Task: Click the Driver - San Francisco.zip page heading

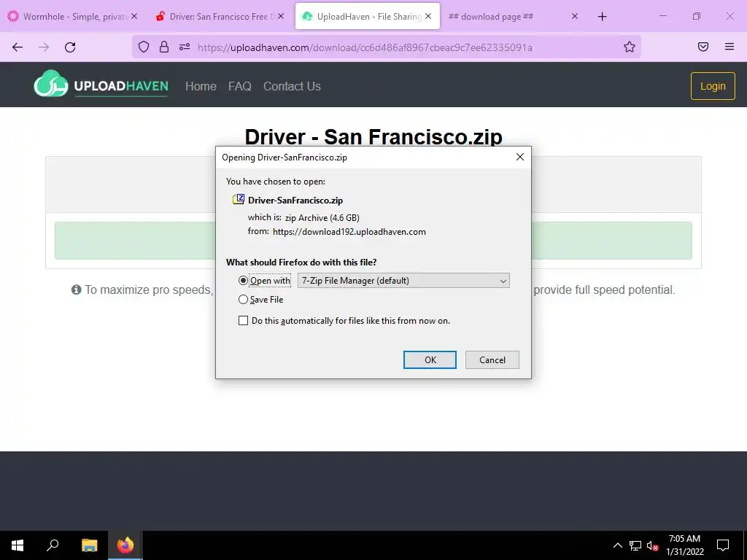Action: [x=373, y=136]
